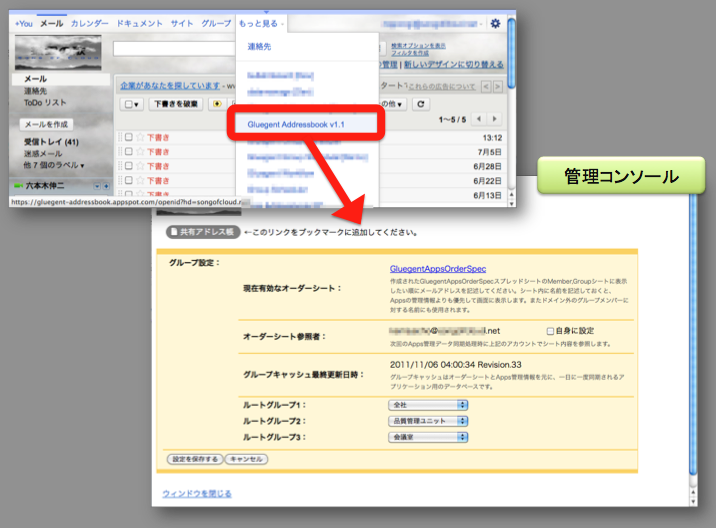This screenshot has height=528, width=716.
Task: Click the refresh mail button
Action: pos(421,103)
